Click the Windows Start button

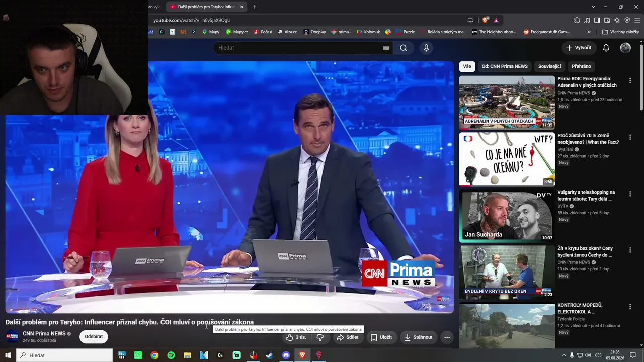[x=8, y=355]
